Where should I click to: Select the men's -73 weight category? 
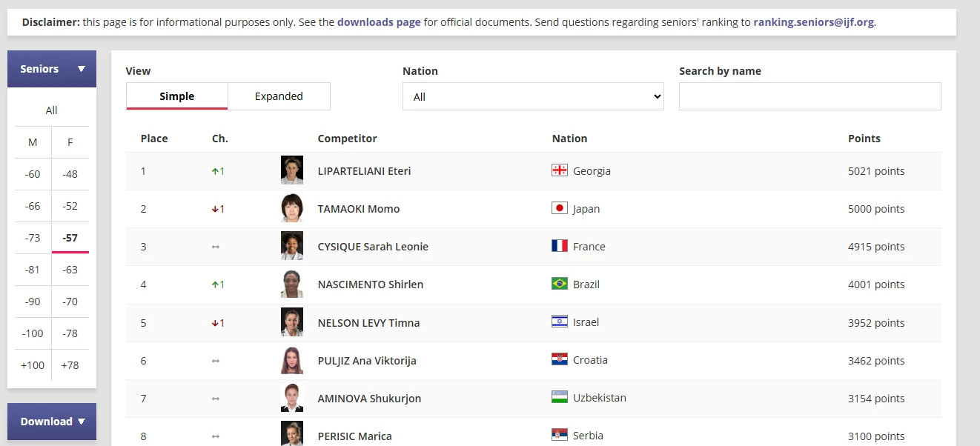(33, 238)
